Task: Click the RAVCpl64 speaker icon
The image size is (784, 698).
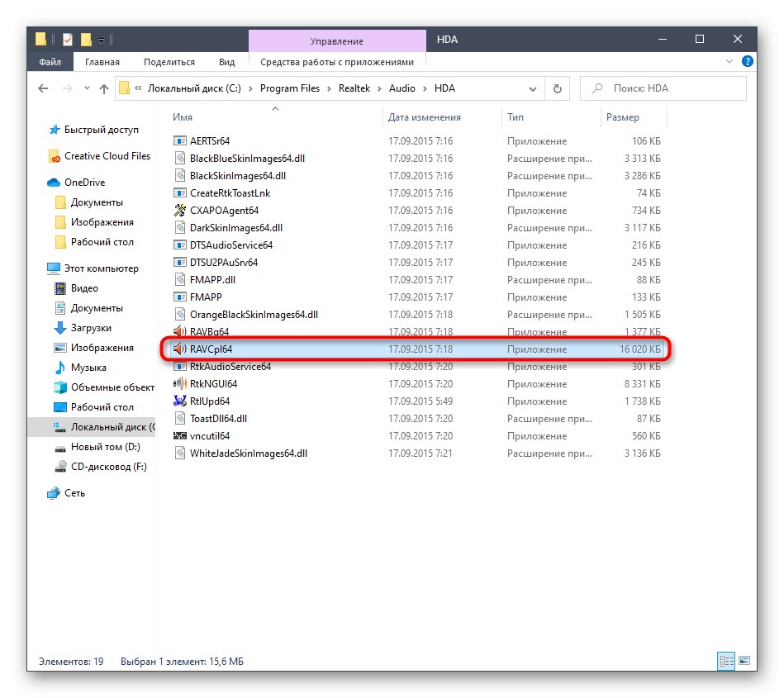Action: [179, 349]
